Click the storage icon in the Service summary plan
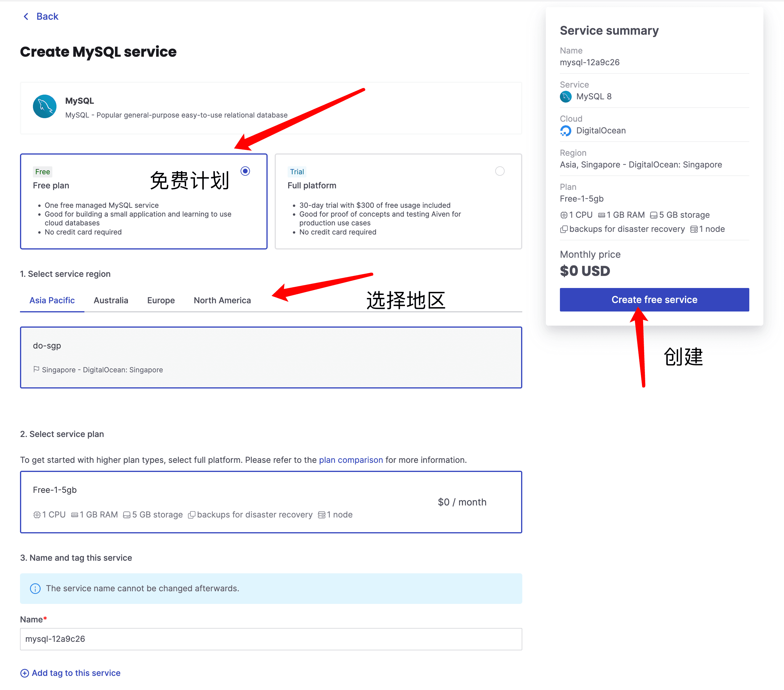This screenshot has height=690, width=784. pos(654,215)
